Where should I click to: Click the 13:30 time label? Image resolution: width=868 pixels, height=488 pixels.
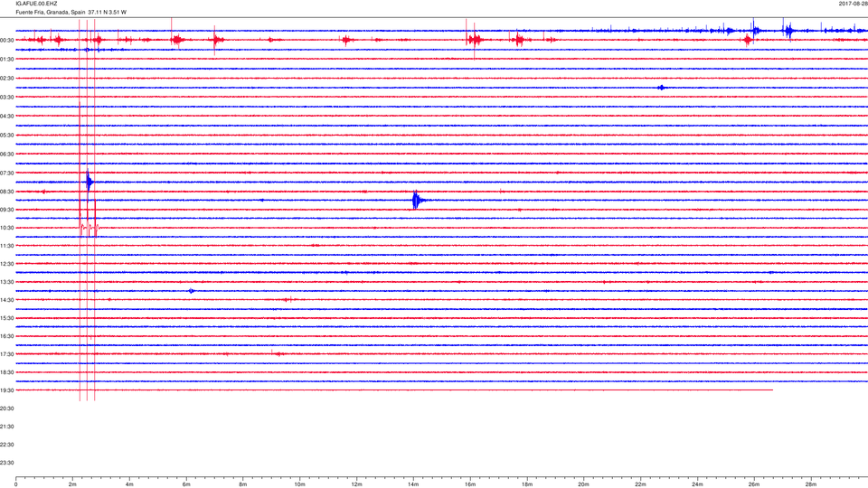pos(6,282)
